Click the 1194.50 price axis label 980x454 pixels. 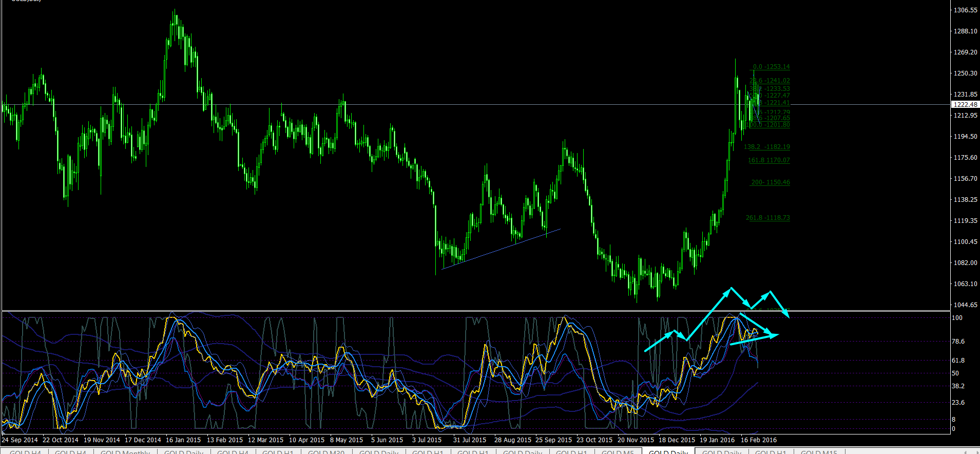pyautogui.click(x=965, y=137)
